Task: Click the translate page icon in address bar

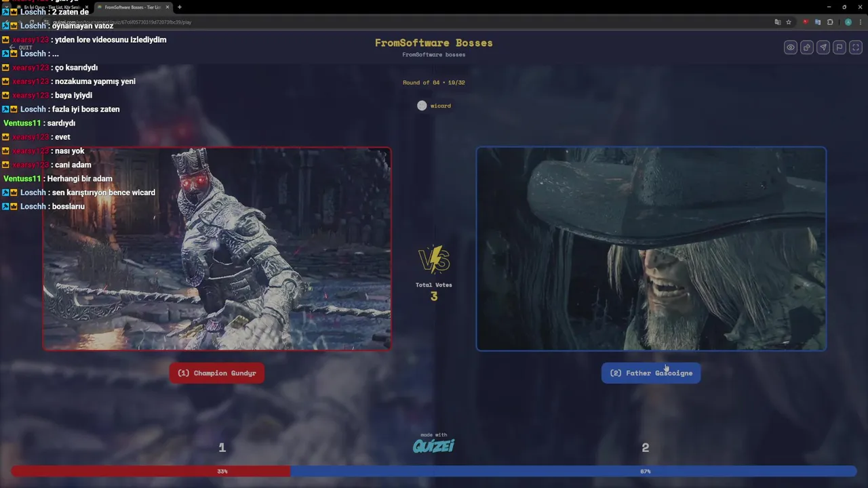Action: pyautogui.click(x=778, y=22)
